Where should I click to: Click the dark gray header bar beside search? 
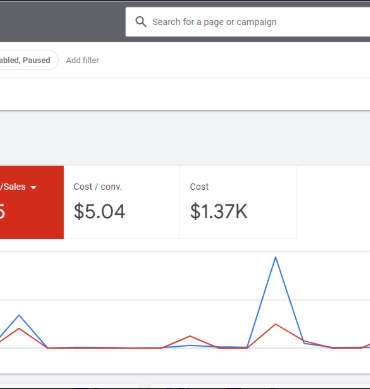[x=63, y=22]
